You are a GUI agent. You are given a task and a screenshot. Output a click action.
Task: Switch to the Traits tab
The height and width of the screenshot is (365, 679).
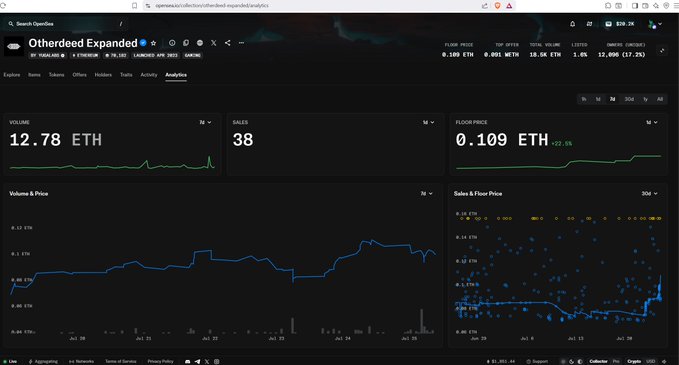click(x=126, y=75)
